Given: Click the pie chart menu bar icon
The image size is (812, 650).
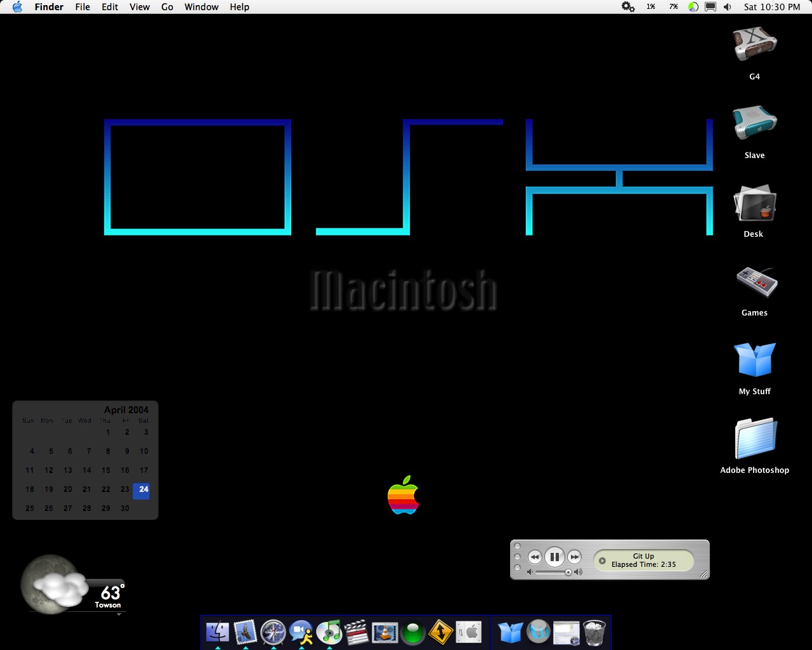Looking at the screenshot, I should tap(693, 7).
